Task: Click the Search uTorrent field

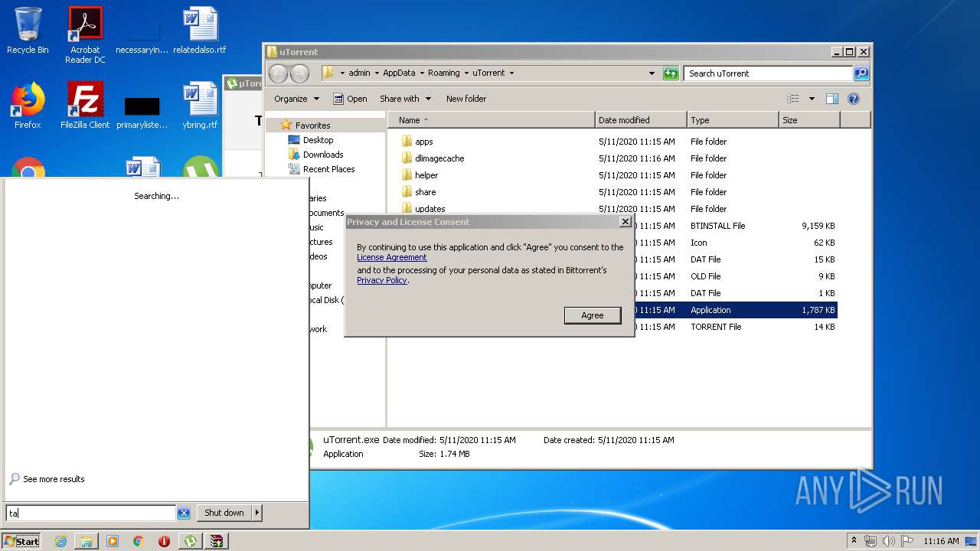Action: [768, 73]
